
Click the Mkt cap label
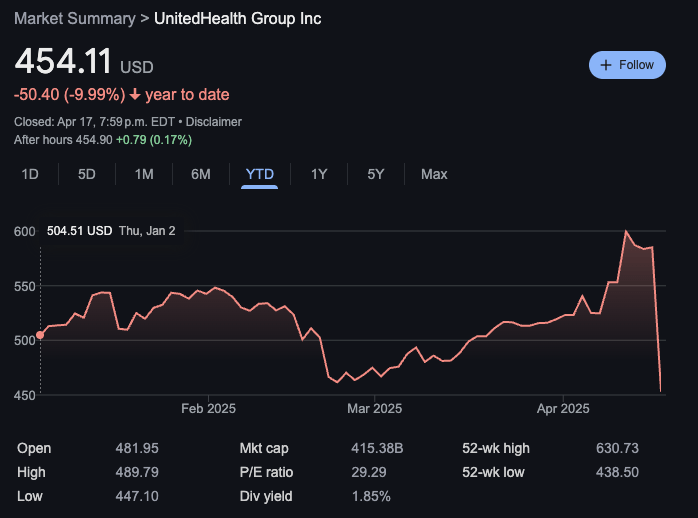[264, 448]
